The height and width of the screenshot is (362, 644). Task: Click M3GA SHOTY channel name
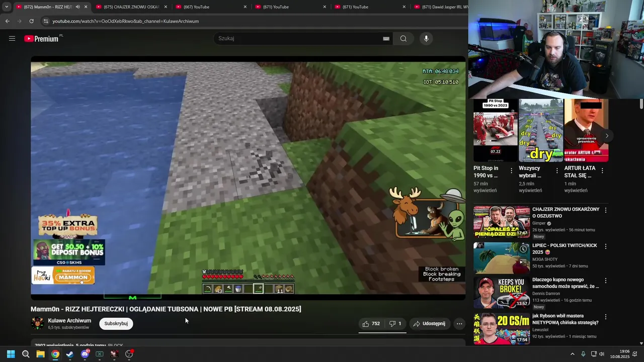[545, 259]
